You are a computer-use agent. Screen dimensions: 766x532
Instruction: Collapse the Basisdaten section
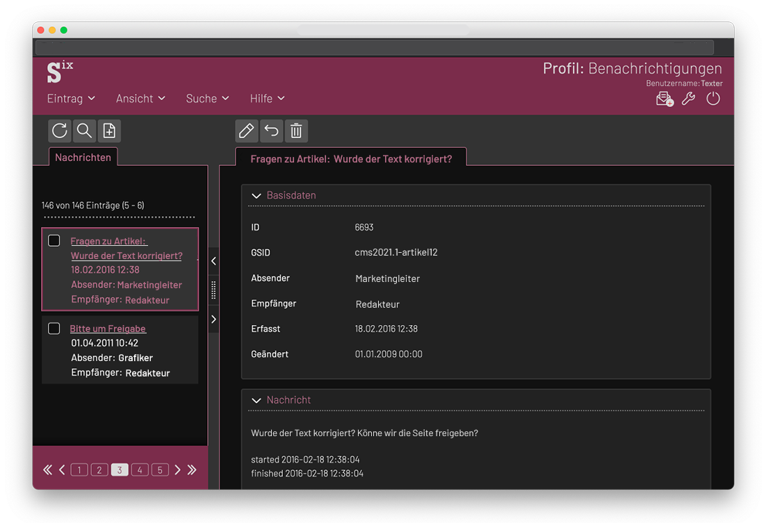(x=256, y=196)
